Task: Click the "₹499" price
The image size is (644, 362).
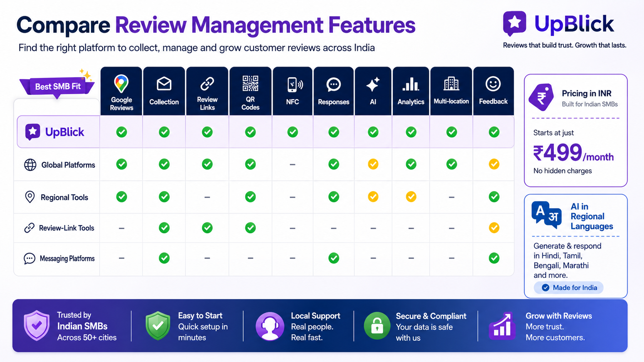Action: pyautogui.click(x=557, y=152)
